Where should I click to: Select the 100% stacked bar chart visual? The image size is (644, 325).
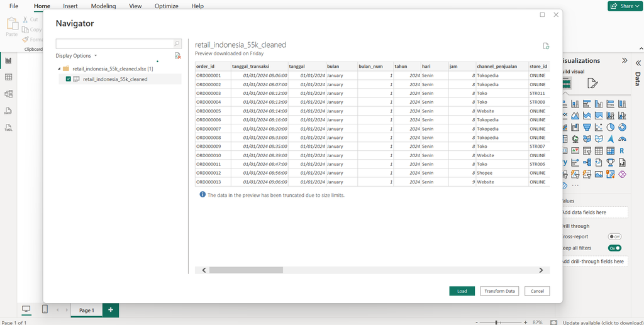tap(610, 104)
